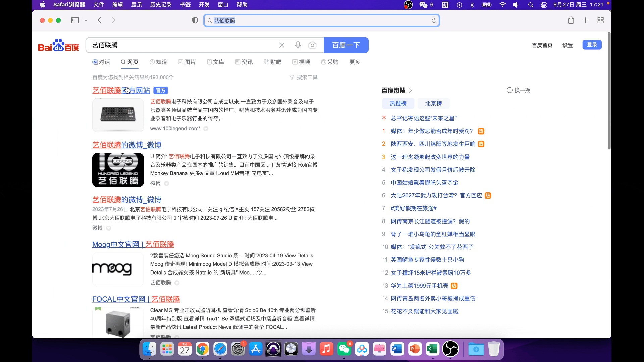Launch Google Chrome from the Dock
644x362 pixels.
[202, 349]
